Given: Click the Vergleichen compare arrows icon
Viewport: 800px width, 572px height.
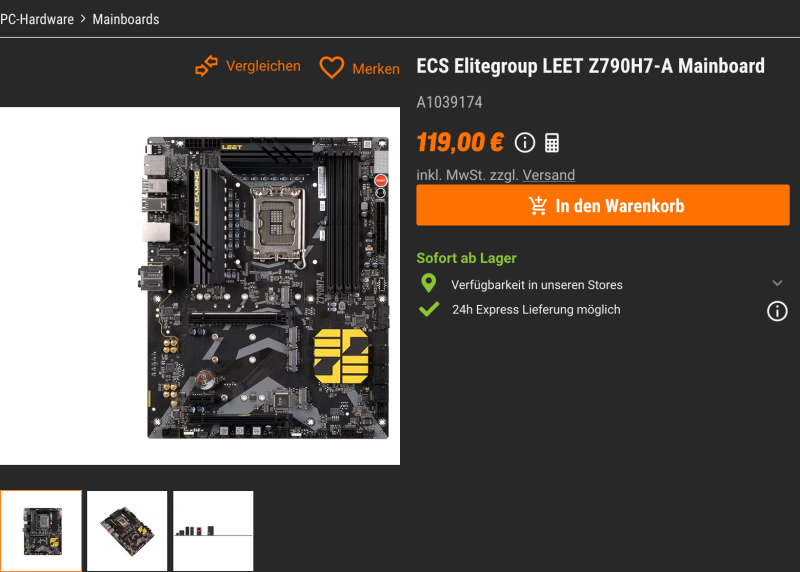Looking at the screenshot, I should [206, 66].
